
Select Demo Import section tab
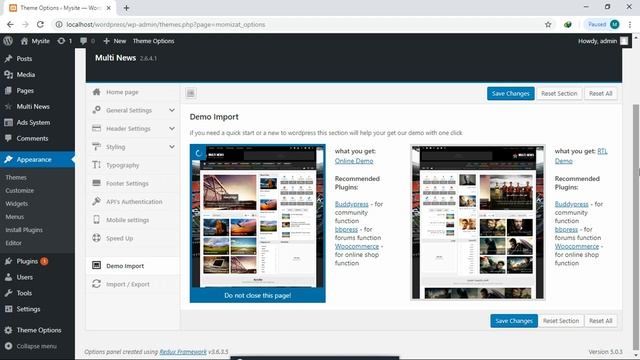click(133, 266)
